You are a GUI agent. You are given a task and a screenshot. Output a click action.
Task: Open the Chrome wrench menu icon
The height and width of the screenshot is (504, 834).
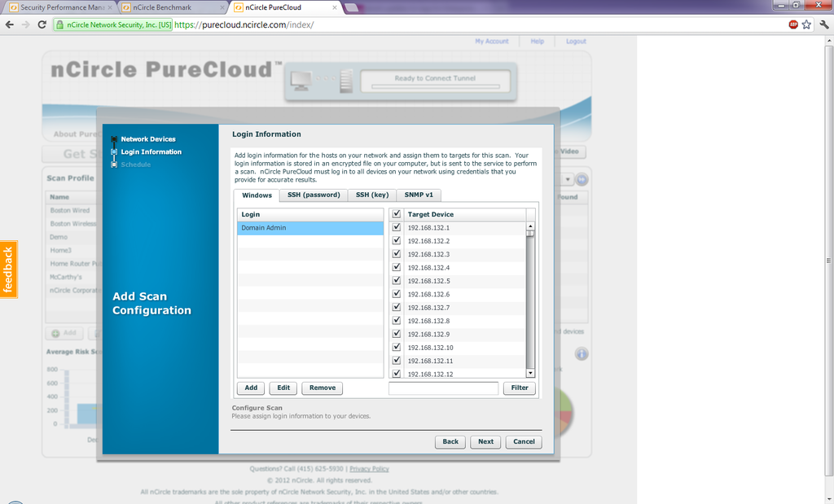click(x=823, y=24)
